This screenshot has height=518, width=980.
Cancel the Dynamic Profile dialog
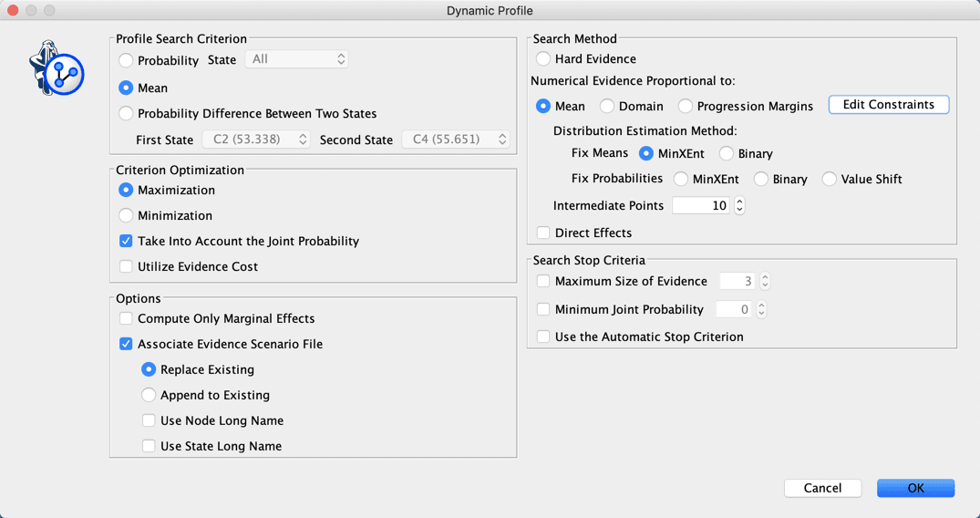tap(822, 488)
